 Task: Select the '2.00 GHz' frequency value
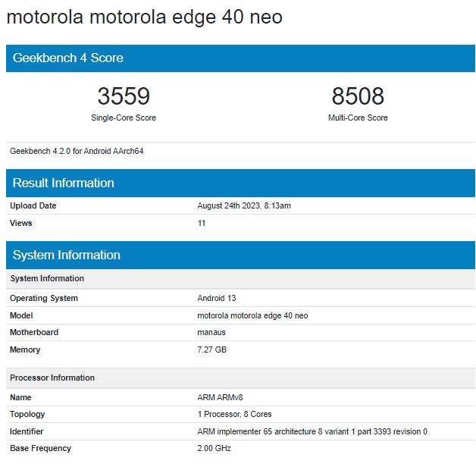point(214,449)
